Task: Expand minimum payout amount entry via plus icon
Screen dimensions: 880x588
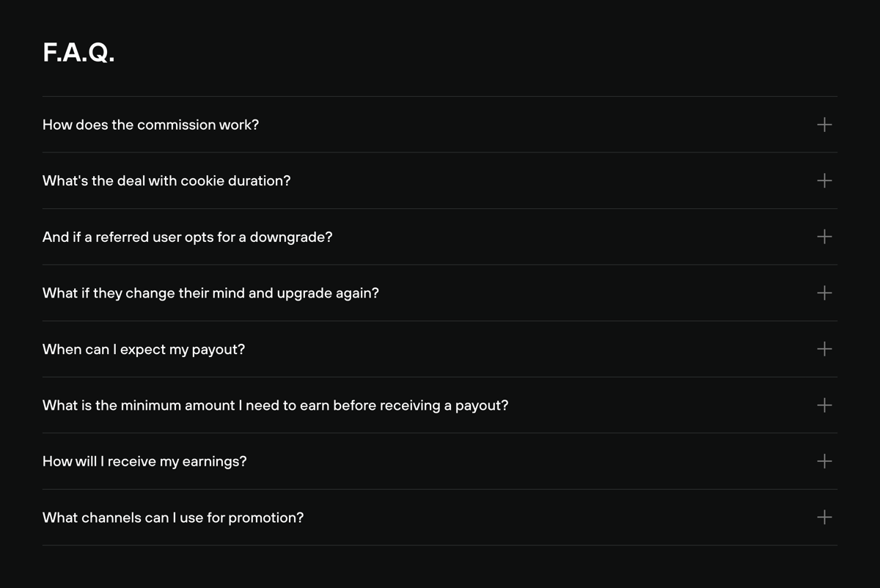Action: coord(824,405)
